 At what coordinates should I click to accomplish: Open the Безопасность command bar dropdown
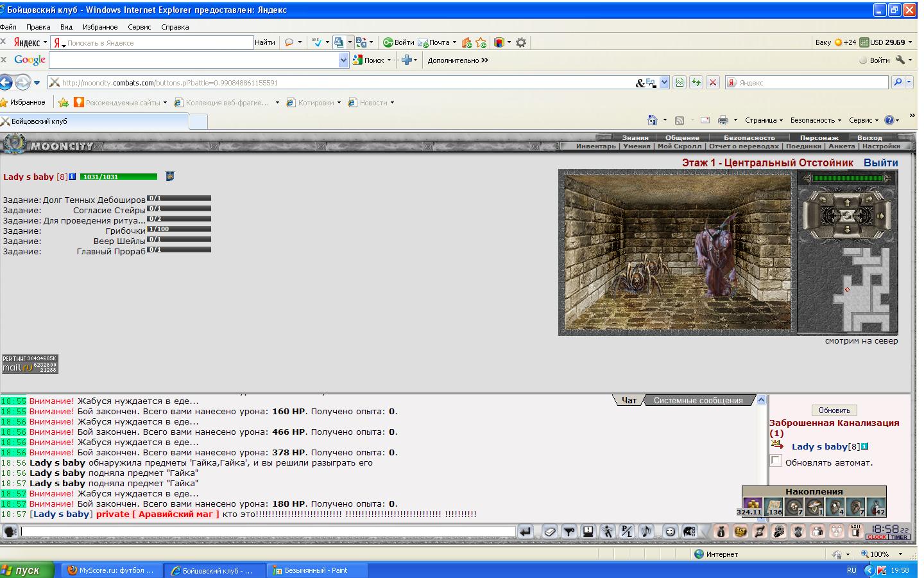click(816, 120)
